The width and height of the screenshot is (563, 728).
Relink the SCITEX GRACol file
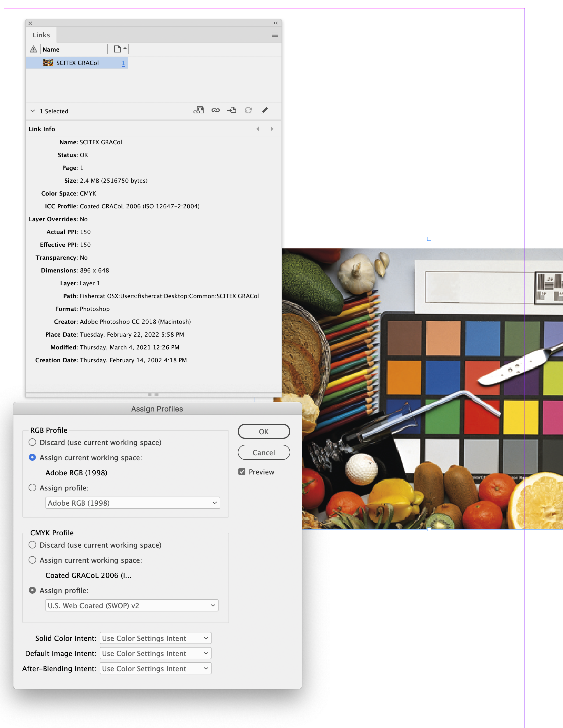point(215,110)
